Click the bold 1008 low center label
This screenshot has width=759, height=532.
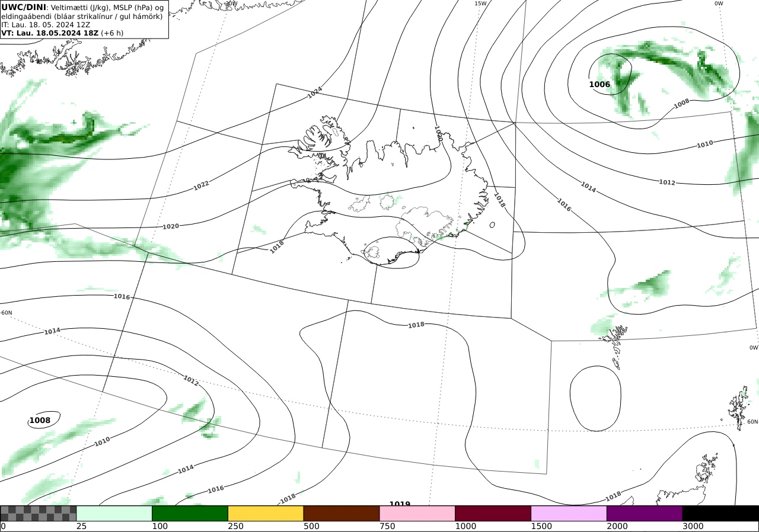click(40, 421)
